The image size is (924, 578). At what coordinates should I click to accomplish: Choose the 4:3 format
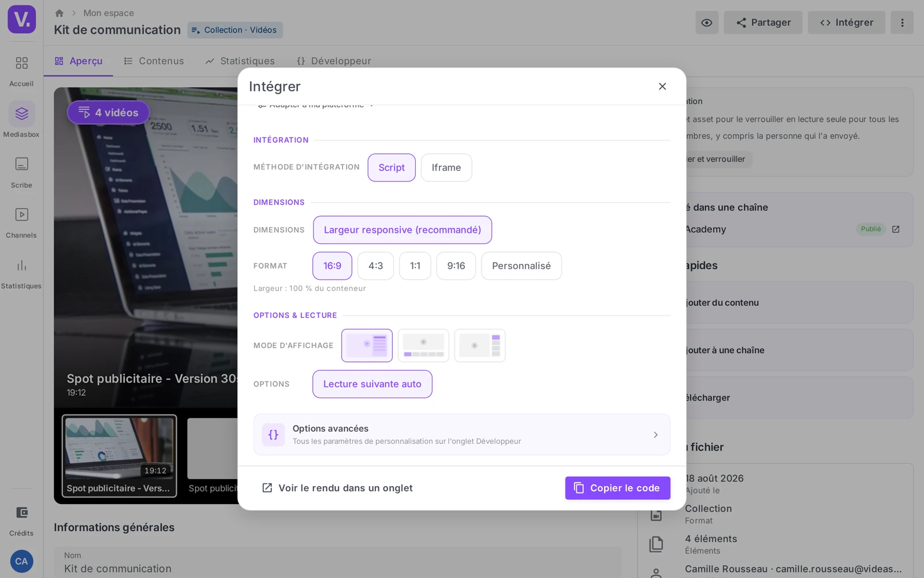pyautogui.click(x=375, y=266)
